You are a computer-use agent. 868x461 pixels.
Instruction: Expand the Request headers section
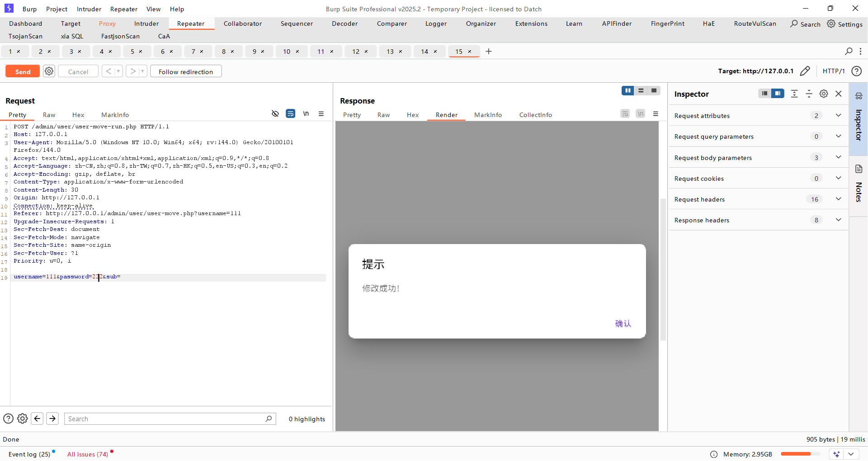[838, 199]
